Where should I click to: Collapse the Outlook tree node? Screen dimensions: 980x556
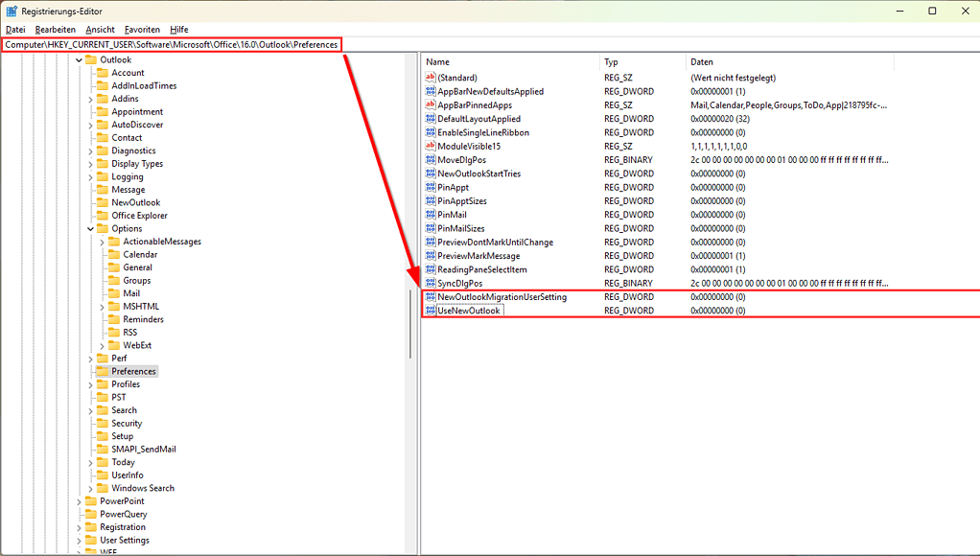tap(80, 60)
